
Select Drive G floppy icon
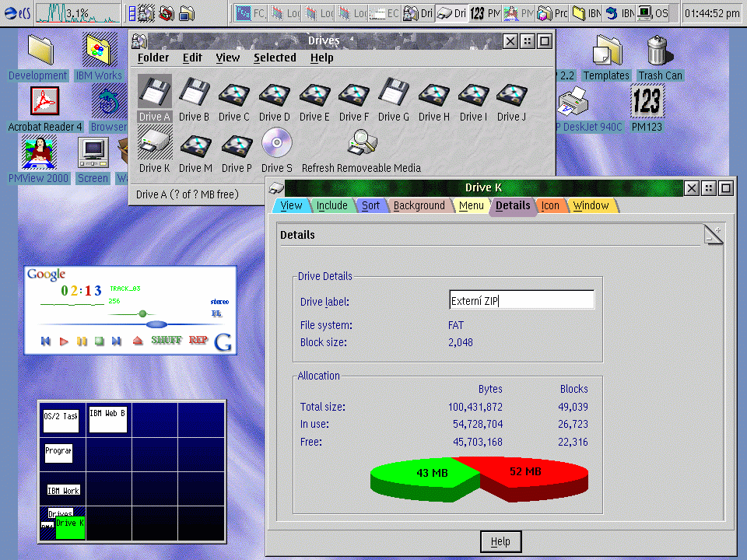394,94
